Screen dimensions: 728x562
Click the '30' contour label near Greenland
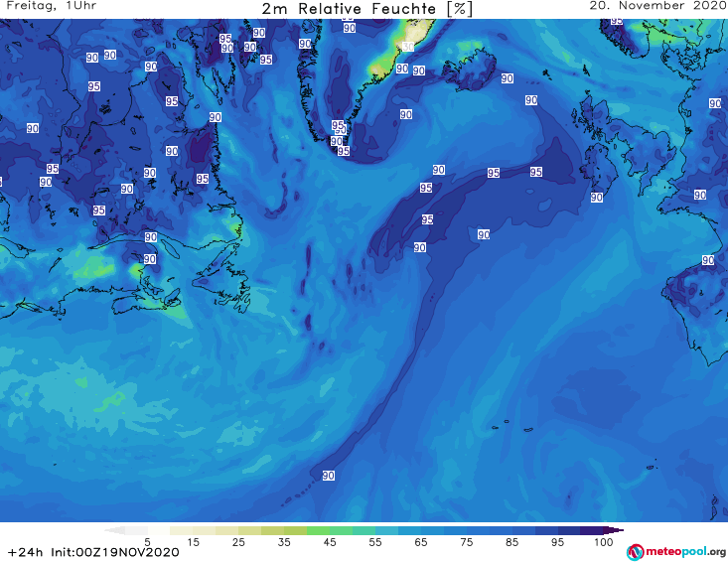tap(407, 47)
